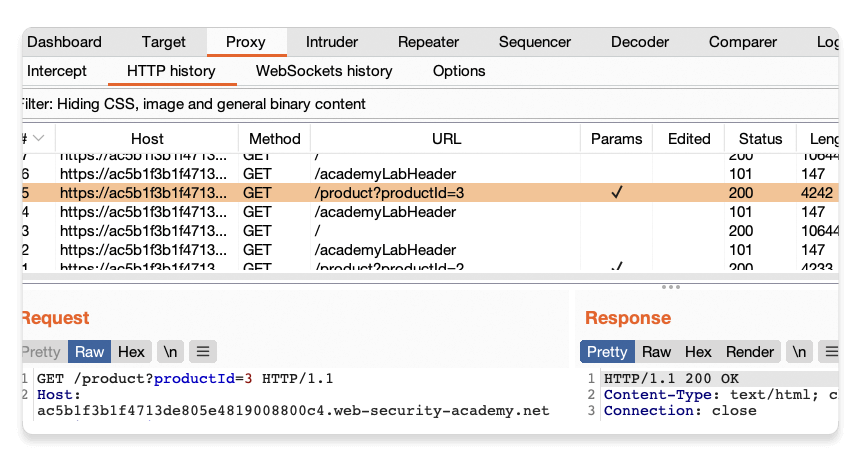
Task: Switch to the Intruder tab
Action: click(x=331, y=42)
